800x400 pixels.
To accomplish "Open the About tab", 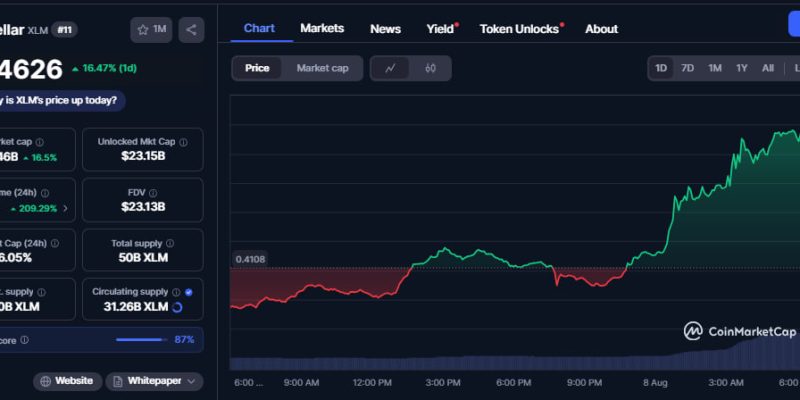I will (602, 29).
